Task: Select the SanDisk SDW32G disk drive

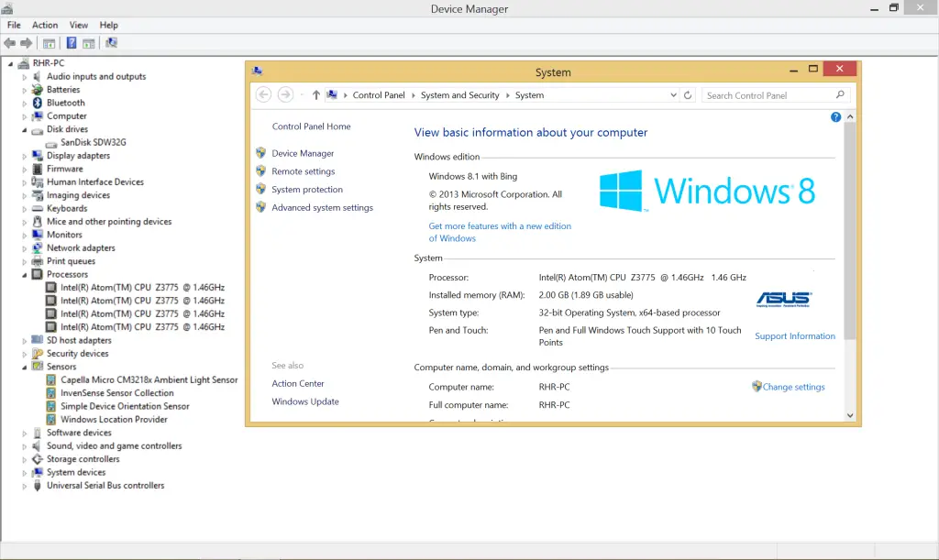Action: 94,142
